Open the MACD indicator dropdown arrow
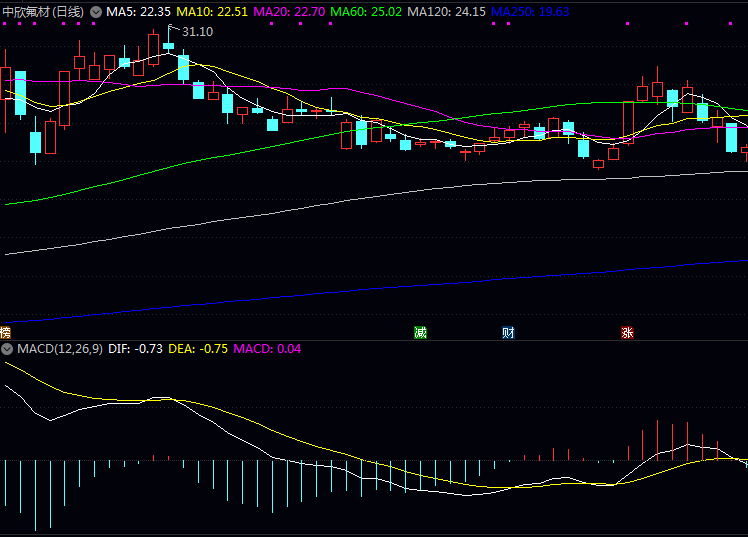748x537 pixels. coord(7,349)
